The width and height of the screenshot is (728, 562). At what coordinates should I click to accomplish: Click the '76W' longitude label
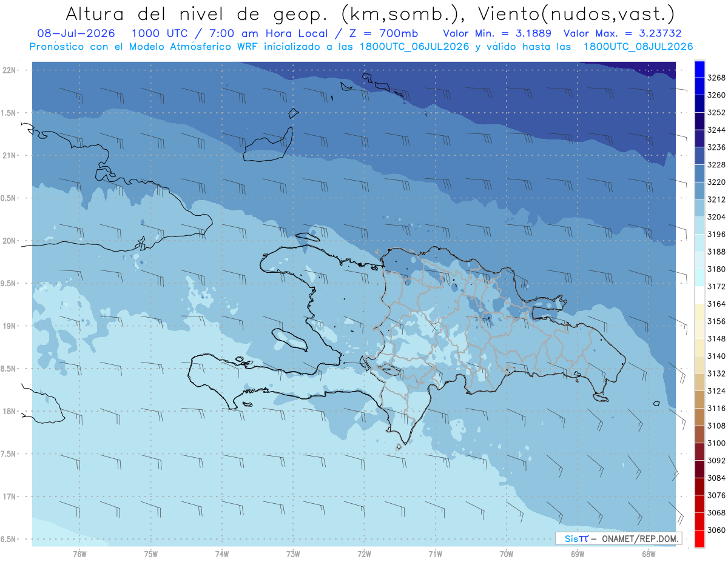pos(79,554)
